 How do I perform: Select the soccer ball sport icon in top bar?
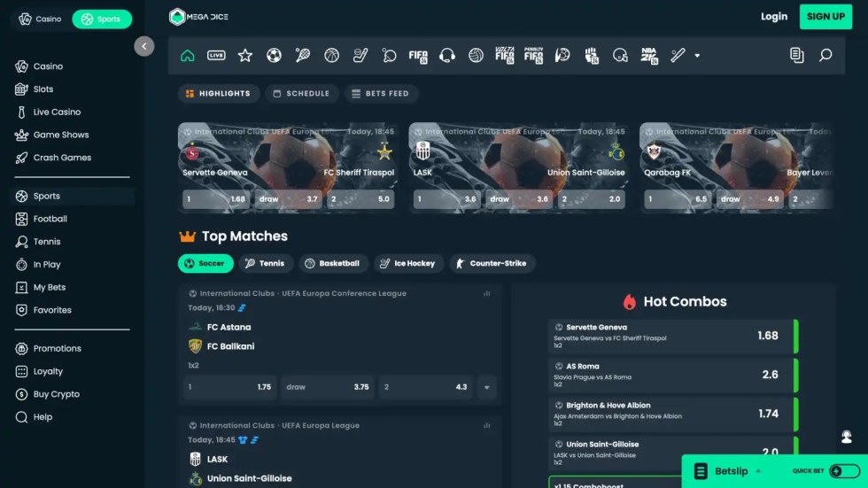point(274,55)
